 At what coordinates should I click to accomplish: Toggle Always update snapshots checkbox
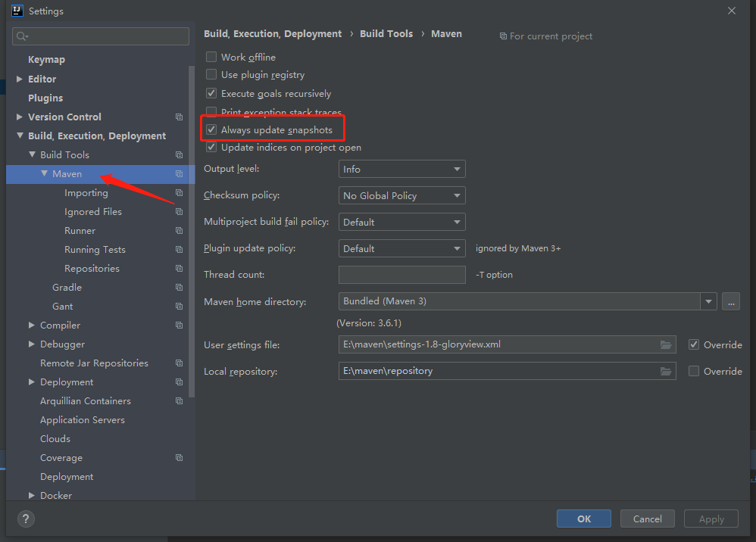[x=211, y=129]
